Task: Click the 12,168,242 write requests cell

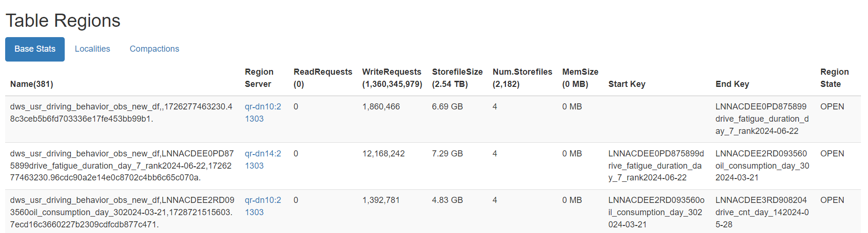Action: point(383,154)
